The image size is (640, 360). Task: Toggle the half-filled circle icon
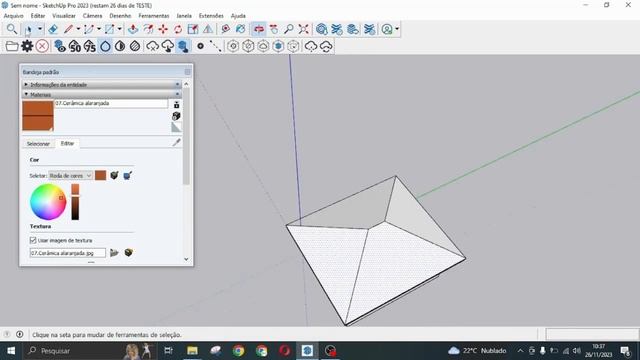(120, 46)
